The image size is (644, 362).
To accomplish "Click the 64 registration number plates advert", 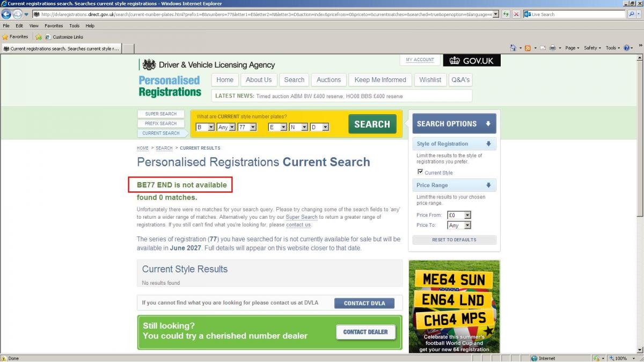I will (454, 306).
